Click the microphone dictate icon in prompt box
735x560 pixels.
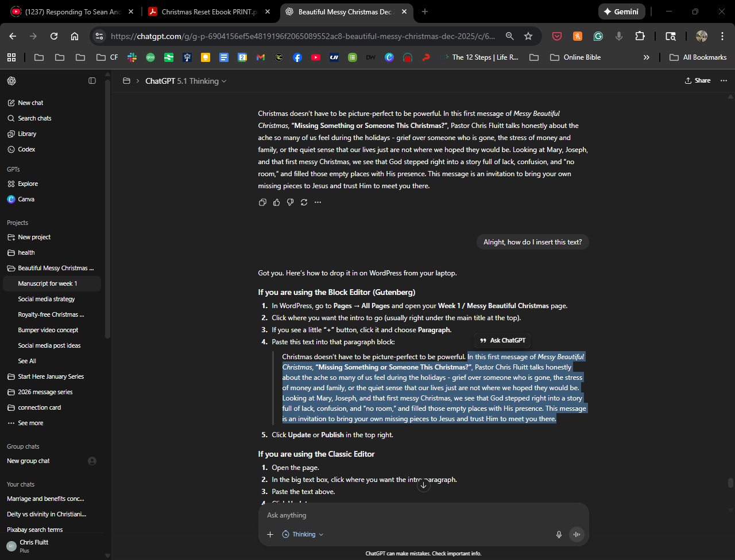(559, 534)
